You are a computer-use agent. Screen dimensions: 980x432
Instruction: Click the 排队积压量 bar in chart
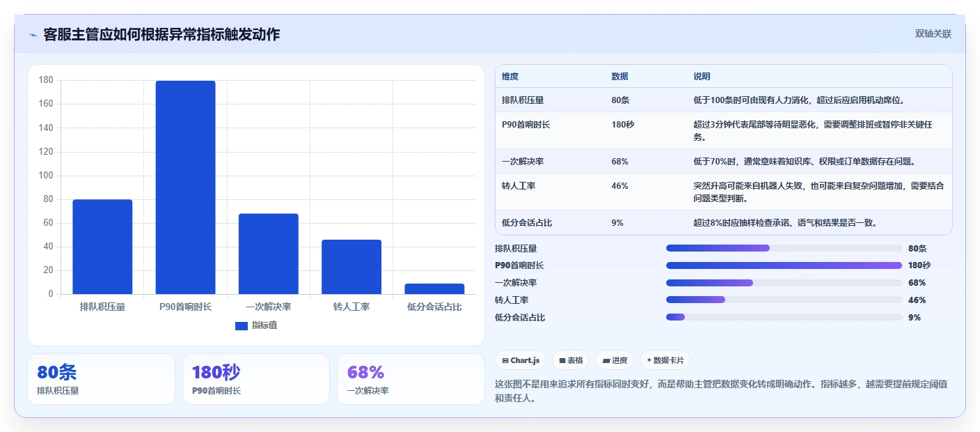coord(102,247)
